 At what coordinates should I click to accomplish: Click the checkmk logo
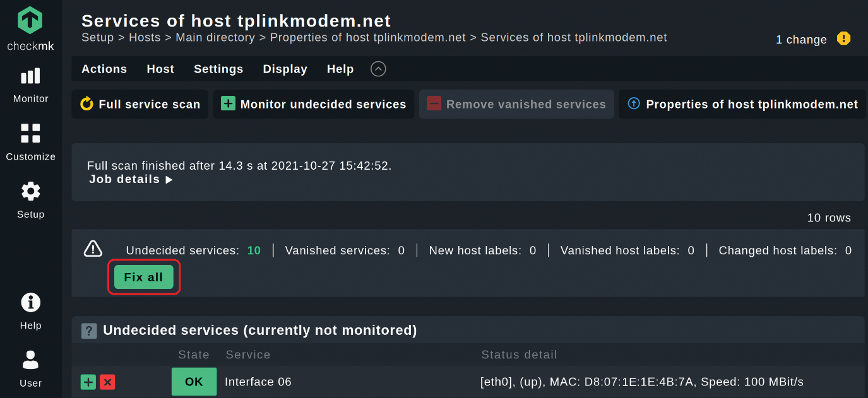[30, 29]
